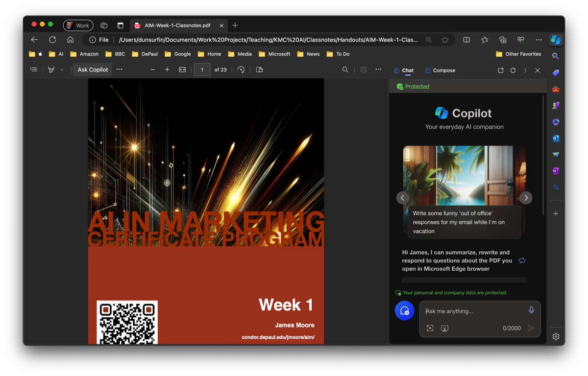Close the AIM-Week-1-Classnotes.pdf tab

click(x=221, y=25)
